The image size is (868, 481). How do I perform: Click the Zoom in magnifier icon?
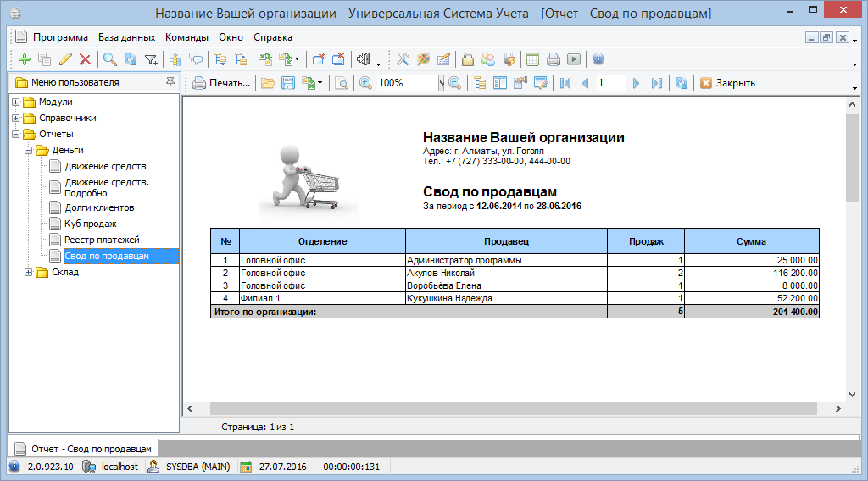365,83
